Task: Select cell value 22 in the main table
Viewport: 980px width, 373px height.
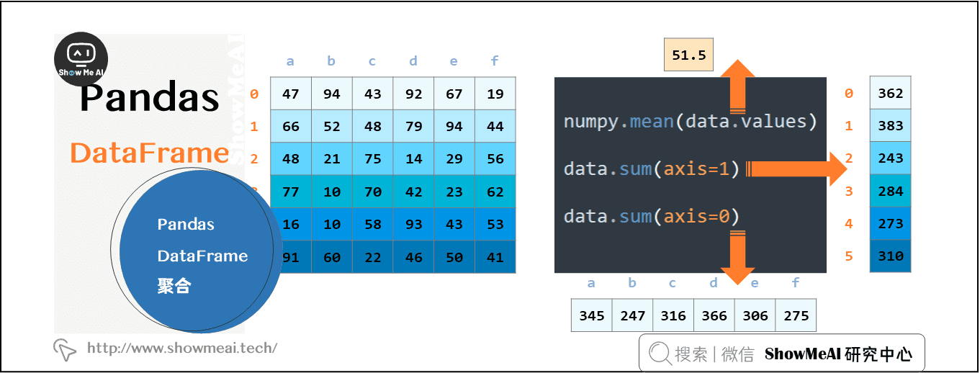Action: click(372, 257)
